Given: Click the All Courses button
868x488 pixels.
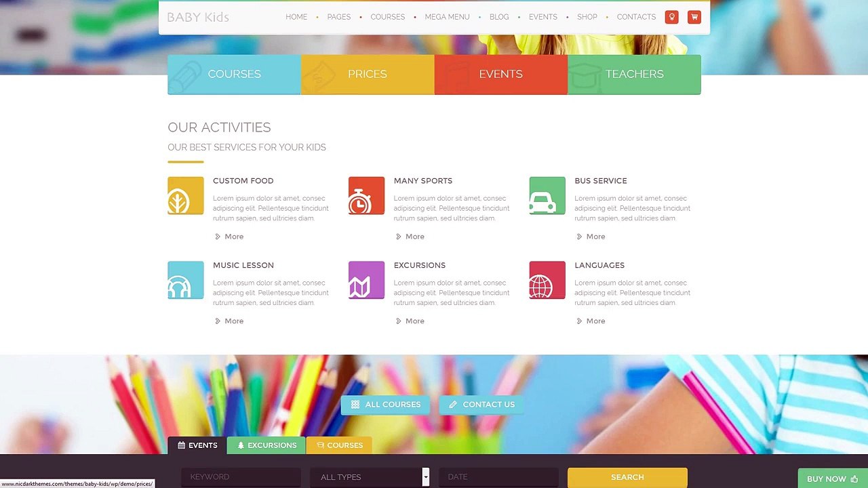Looking at the screenshot, I should (385, 405).
